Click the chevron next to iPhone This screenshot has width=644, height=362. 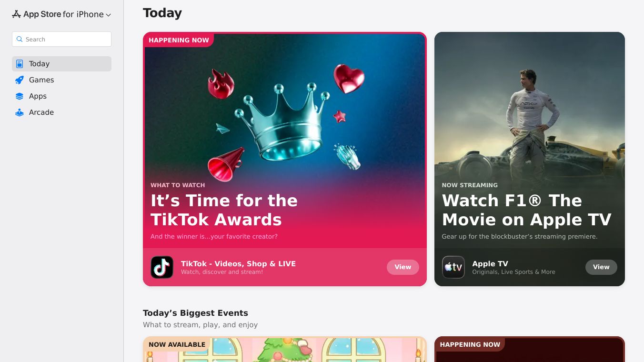coord(108,15)
